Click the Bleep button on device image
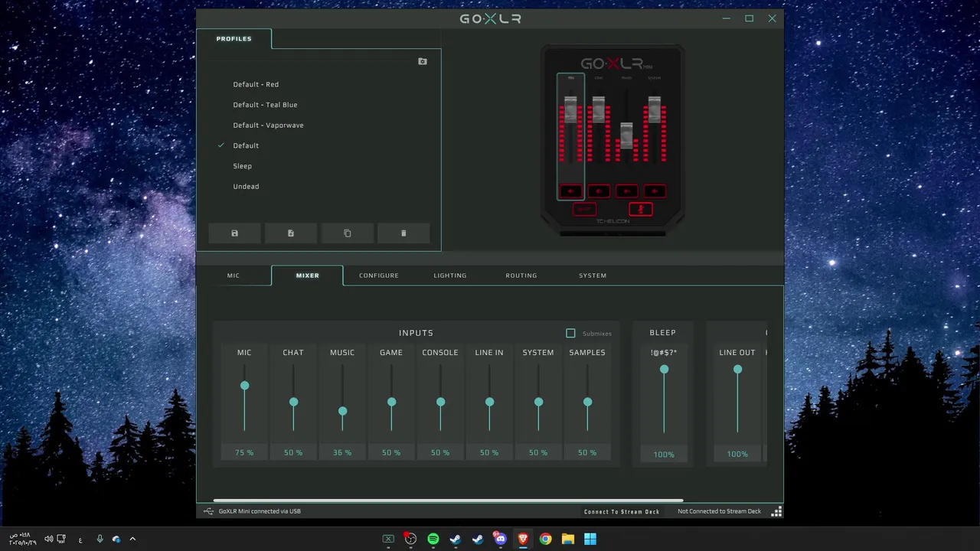Screen dimensions: 980x551 tap(585, 209)
